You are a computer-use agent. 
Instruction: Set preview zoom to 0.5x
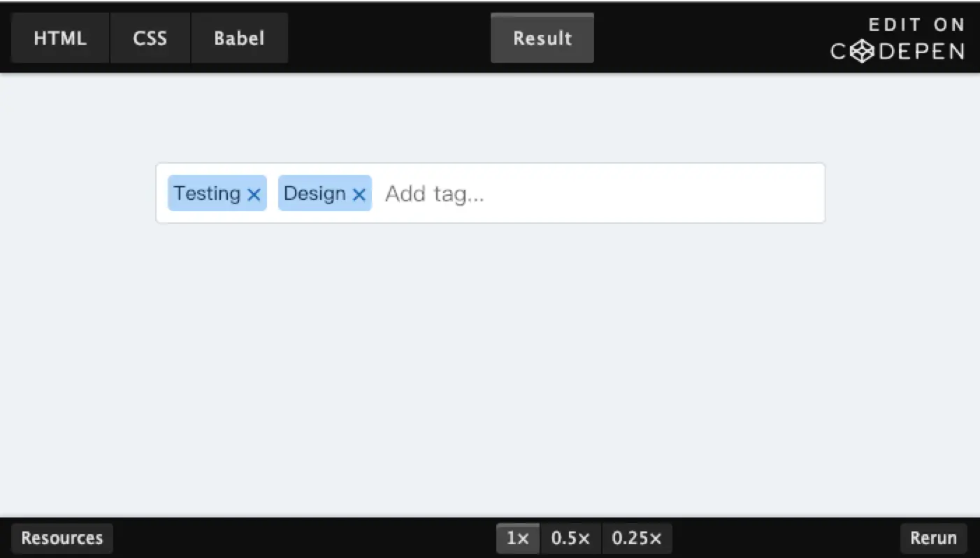coord(571,538)
